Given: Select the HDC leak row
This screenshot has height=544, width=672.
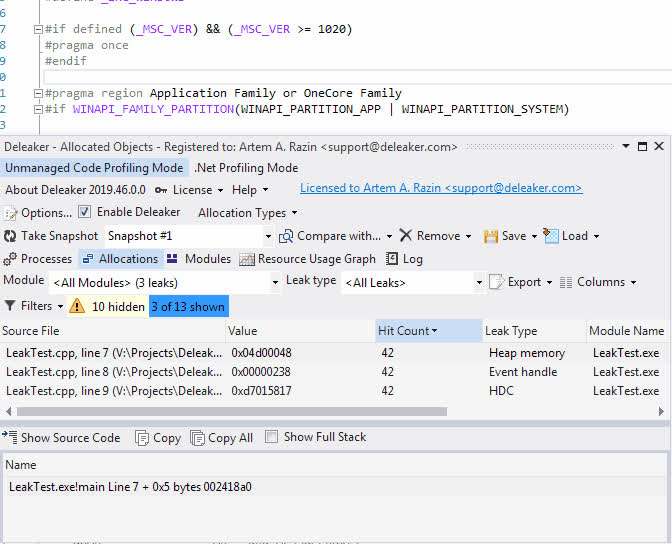Looking at the screenshot, I should [x=300, y=391].
